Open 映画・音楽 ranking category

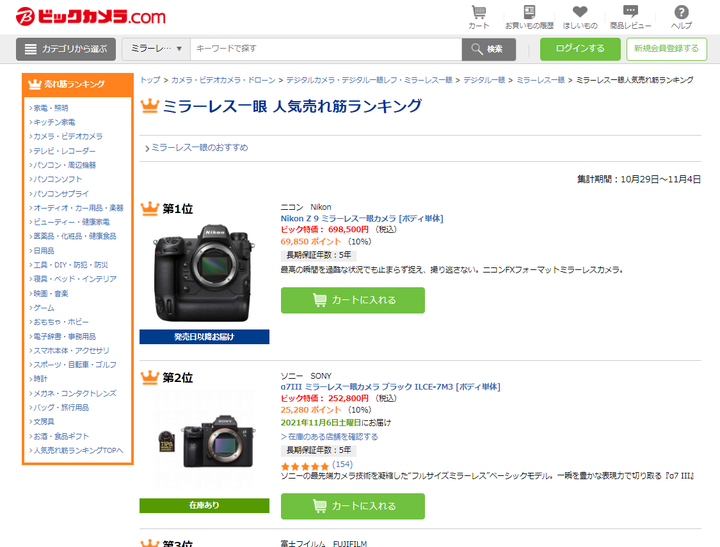coord(51,293)
